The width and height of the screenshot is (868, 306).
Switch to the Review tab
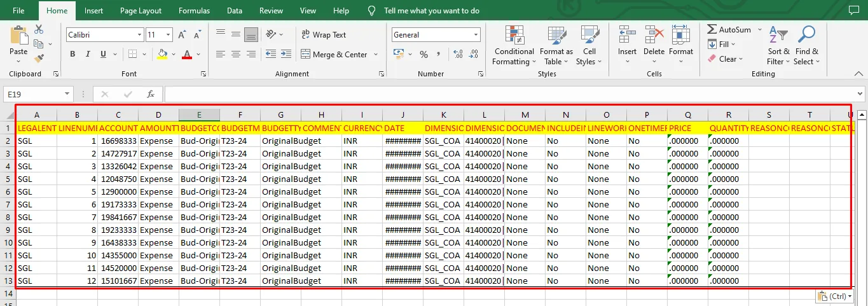(272, 11)
